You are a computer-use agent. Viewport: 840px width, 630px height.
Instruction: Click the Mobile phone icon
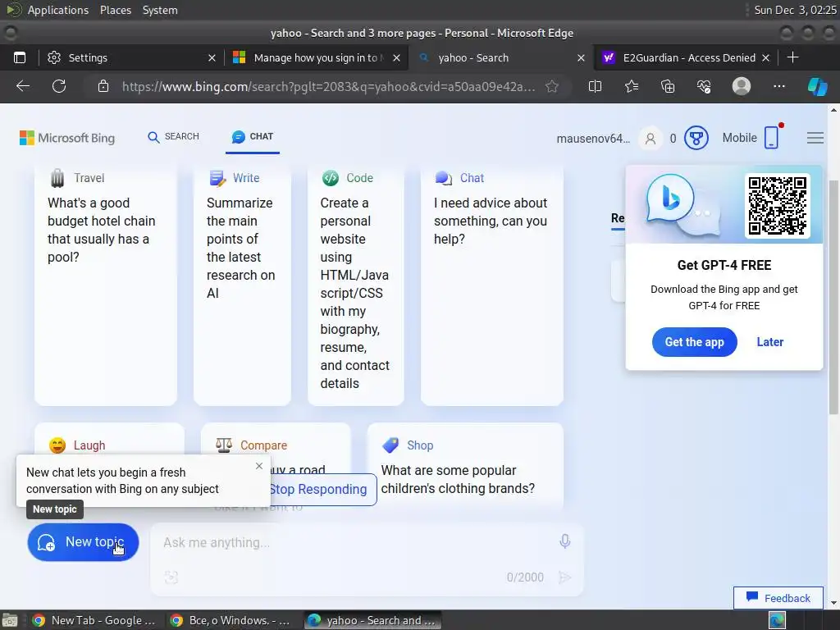(x=771, y=138)
